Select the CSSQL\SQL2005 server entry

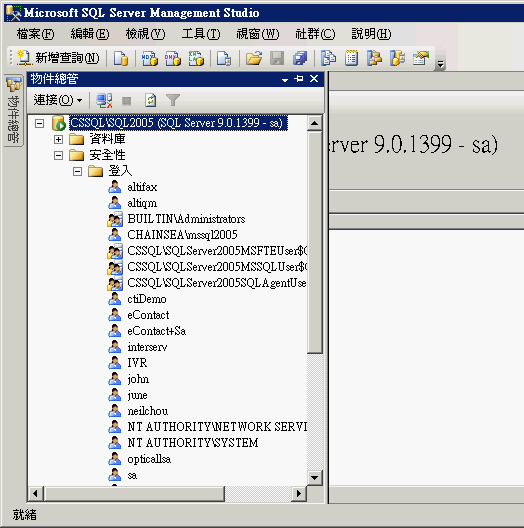coord(178,123)
